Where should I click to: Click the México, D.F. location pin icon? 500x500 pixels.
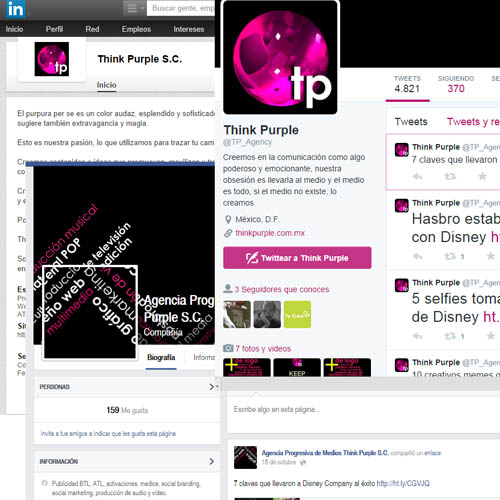click(228, 219)
